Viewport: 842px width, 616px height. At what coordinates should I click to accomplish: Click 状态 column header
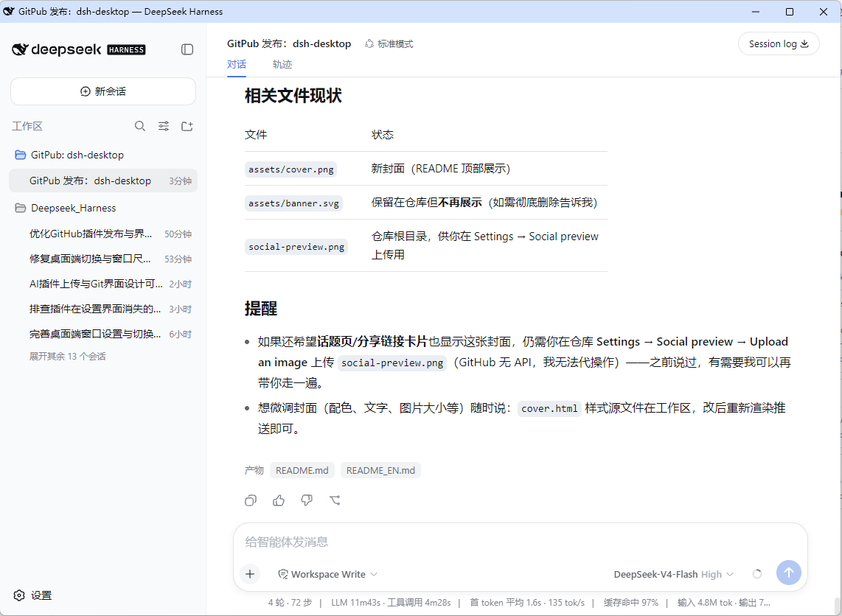coord(383,135)
